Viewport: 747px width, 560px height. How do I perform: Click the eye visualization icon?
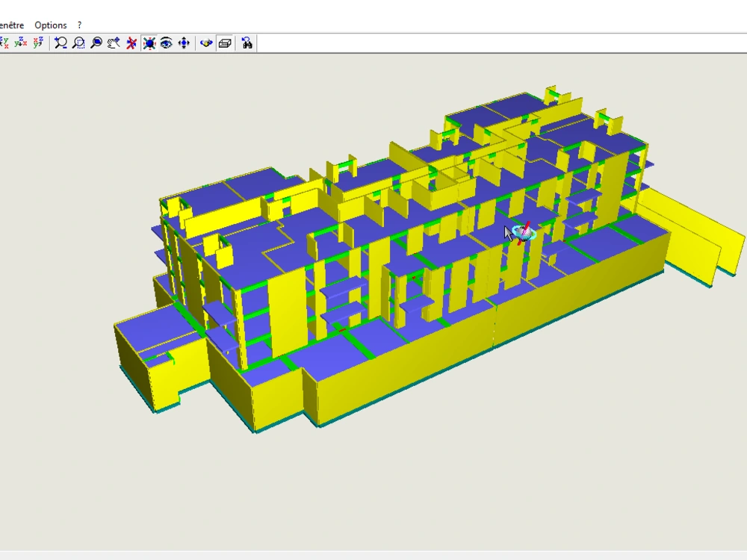[x=165, y=43]
